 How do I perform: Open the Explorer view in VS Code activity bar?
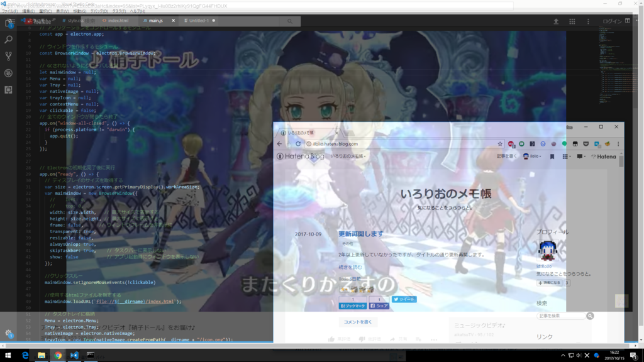click(x=9, y=23)
